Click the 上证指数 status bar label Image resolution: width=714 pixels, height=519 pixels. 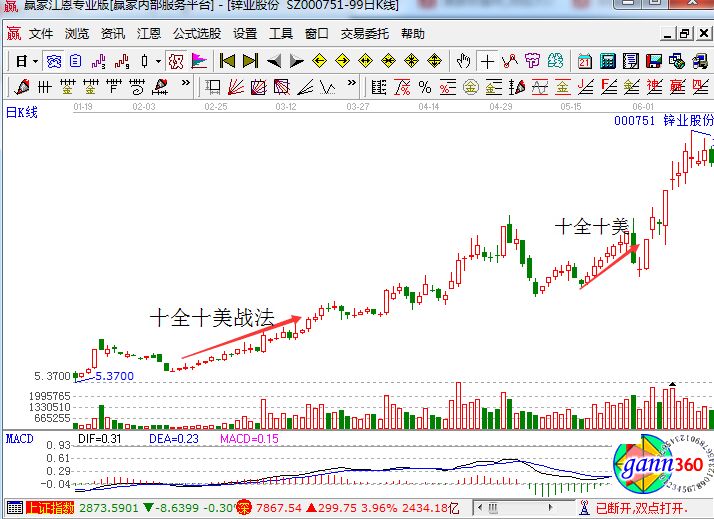[x=50, y=508]
